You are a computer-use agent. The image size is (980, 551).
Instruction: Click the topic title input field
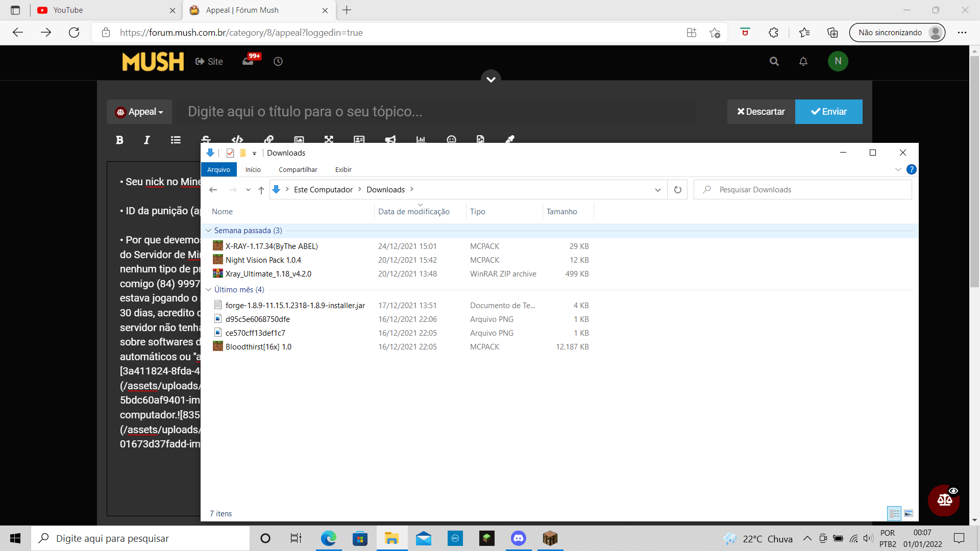[x=436, y=112]
